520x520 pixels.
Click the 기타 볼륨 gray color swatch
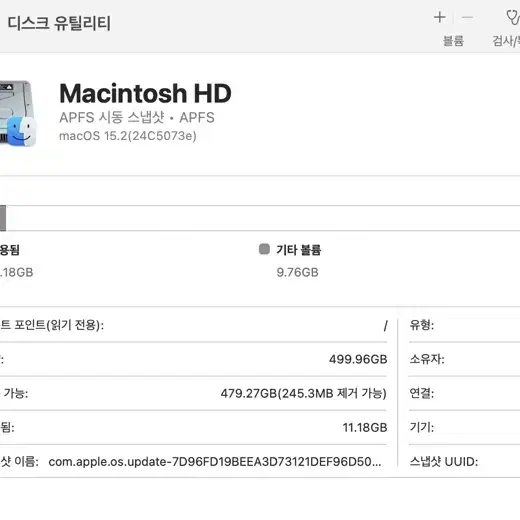pyautogui.click(x=264, y=249)
